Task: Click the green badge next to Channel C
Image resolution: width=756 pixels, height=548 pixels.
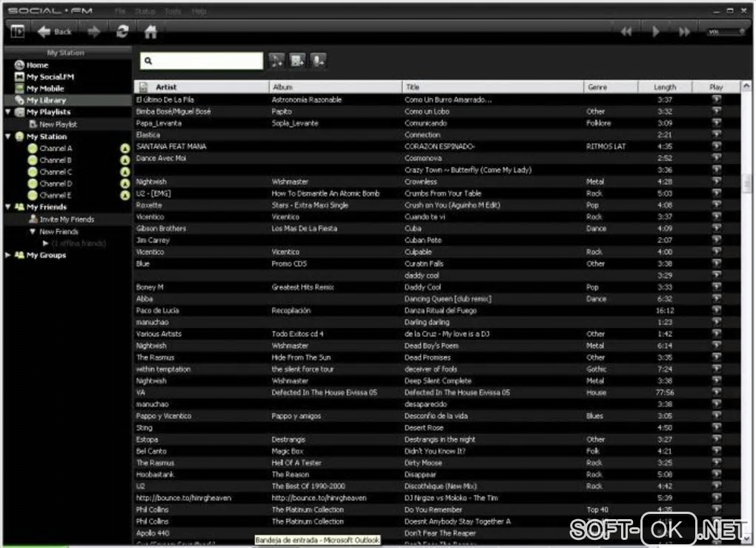Action: (x=125, y=171)
